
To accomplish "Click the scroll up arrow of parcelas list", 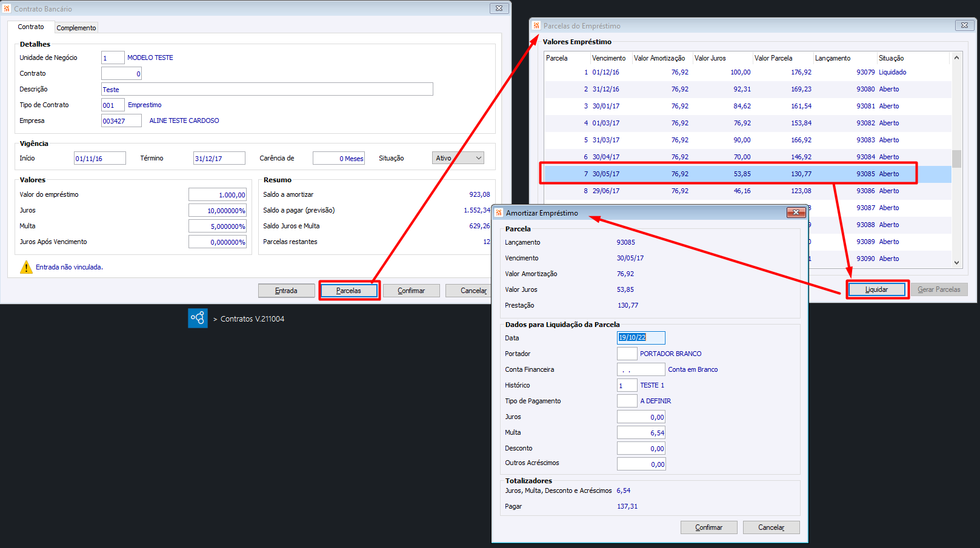I will [x=956, y=58].
